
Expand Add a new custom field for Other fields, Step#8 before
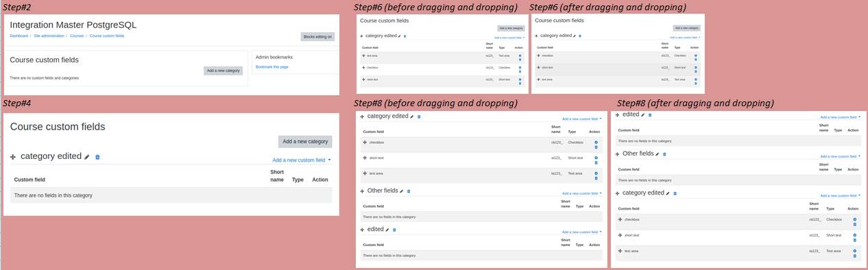582,193
